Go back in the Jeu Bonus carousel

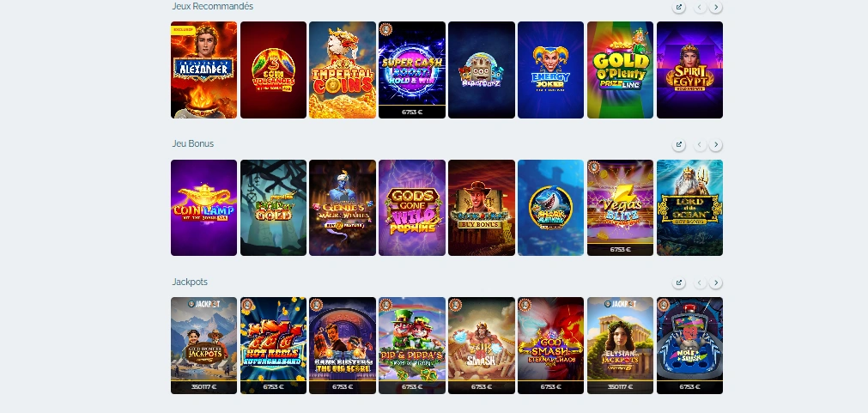point(700,144)
